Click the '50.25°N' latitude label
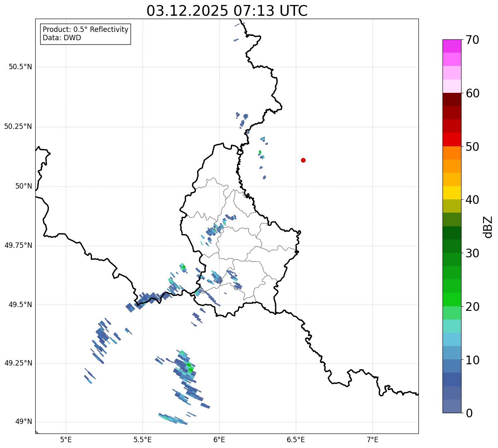Viewport: 498px width, 448px height. click(x=18, y=126)
